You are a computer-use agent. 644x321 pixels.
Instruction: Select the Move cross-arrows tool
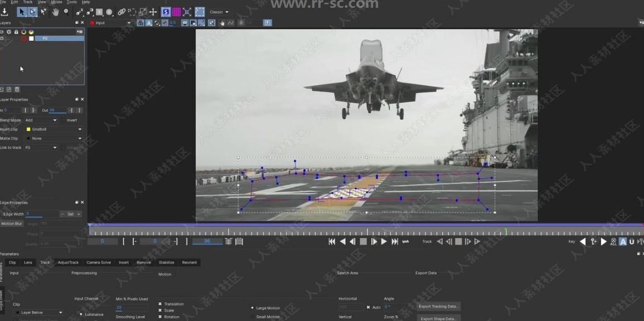pyautogui.click(x=153, y=12)
